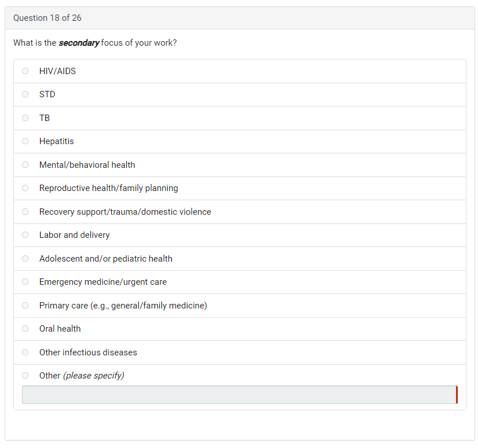Pick the TB radio button
The width and height of the screenshot is (478, 448).
[25, 118]
